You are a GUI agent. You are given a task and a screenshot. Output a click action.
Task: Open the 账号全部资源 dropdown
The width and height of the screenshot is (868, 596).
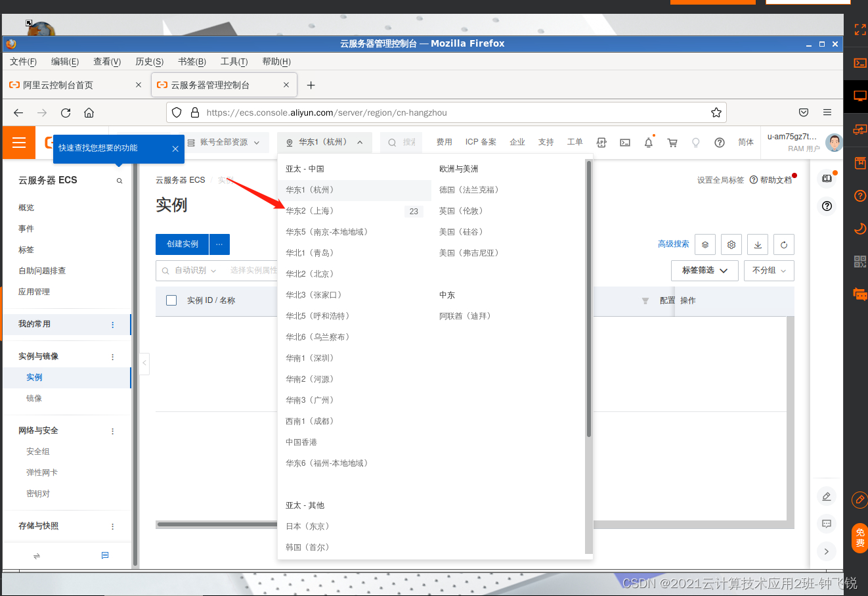pos(224,142)
